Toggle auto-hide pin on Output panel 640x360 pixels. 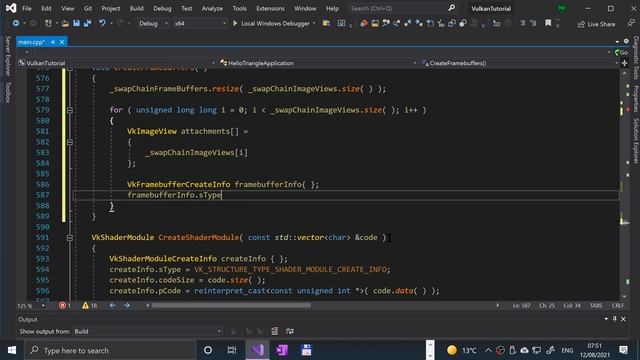pos(615,319)
